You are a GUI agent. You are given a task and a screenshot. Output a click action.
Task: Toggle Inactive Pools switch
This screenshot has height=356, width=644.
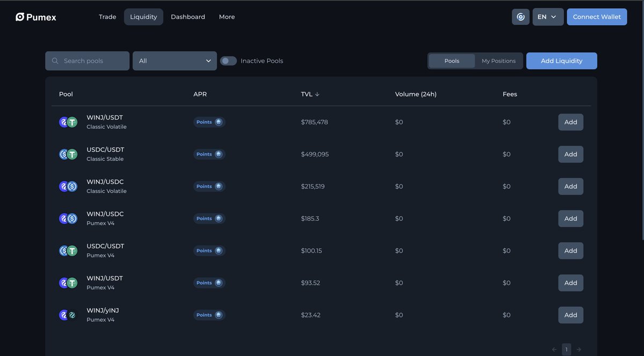point(229,61)
